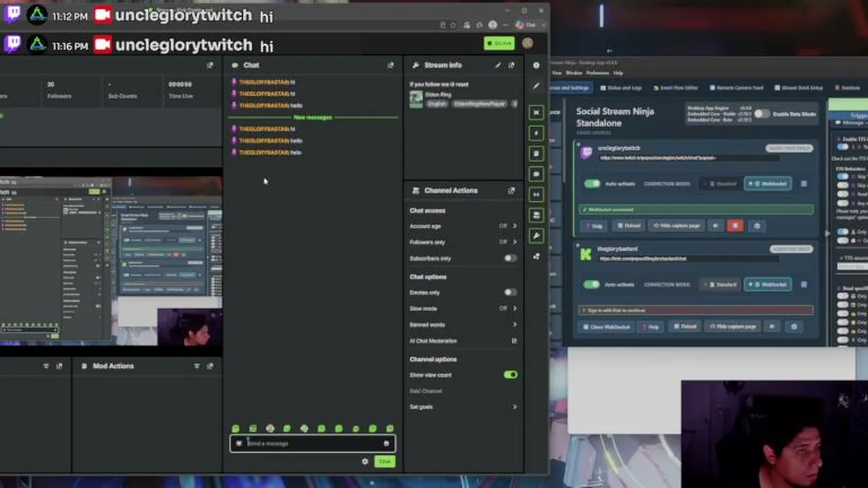Click the Kick logo on the theglorybastard source
The width and height of the screenshot is (868, 488).
click(587, 255)
